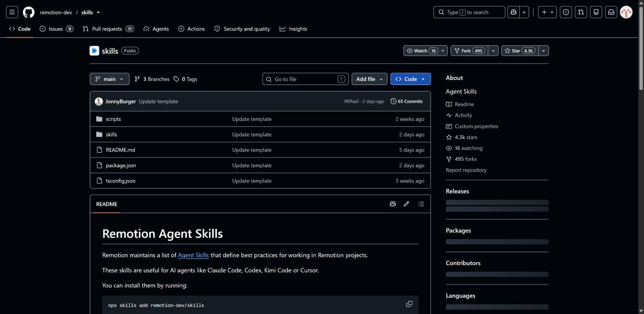This screenshot has width=644, height=314.
Task: Switch to the Code tab
Action: tap(20, 29)
